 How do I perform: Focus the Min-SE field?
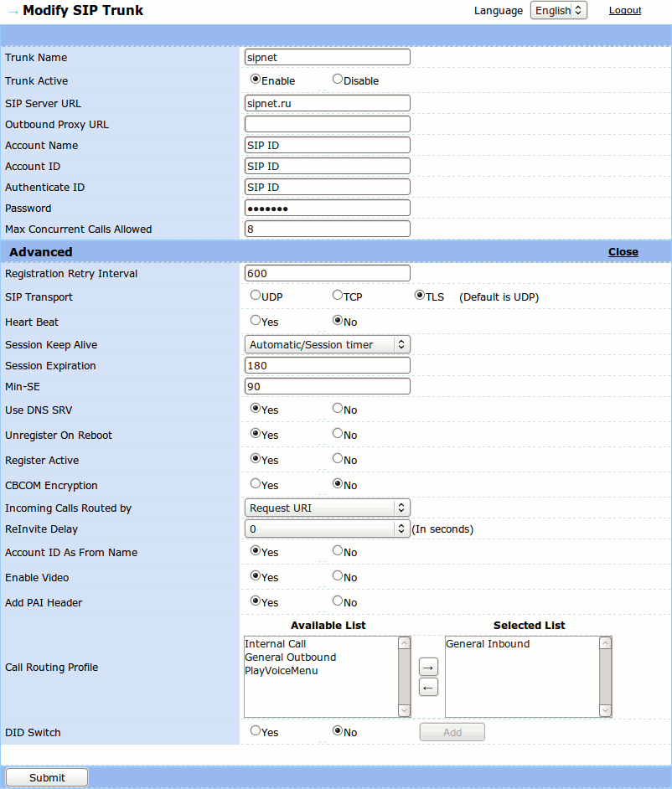[327, 386]
